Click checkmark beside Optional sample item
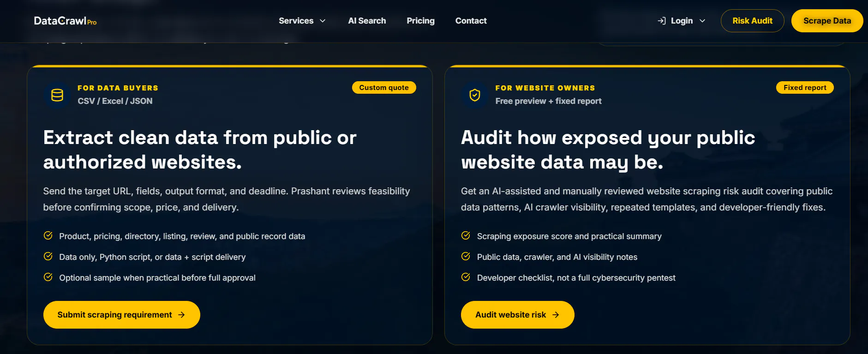Viewport: 868px width, 354px height. [48, 277]
